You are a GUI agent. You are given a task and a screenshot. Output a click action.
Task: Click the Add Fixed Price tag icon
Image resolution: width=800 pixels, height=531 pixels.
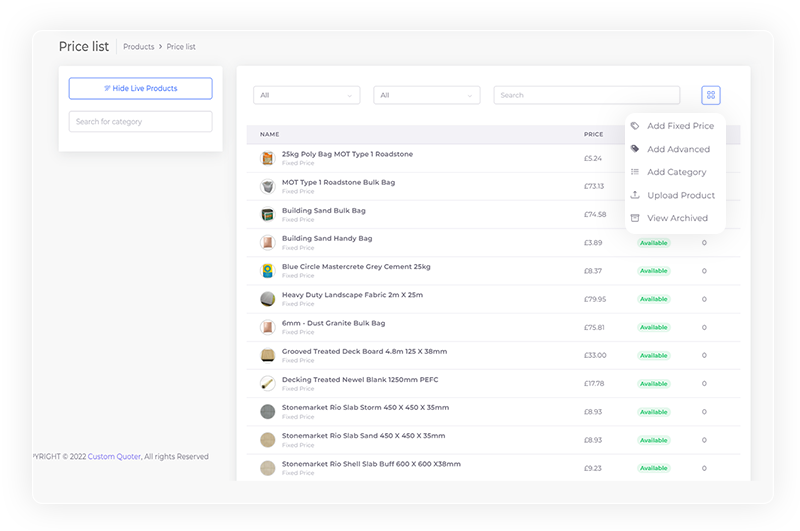[635, 125]
